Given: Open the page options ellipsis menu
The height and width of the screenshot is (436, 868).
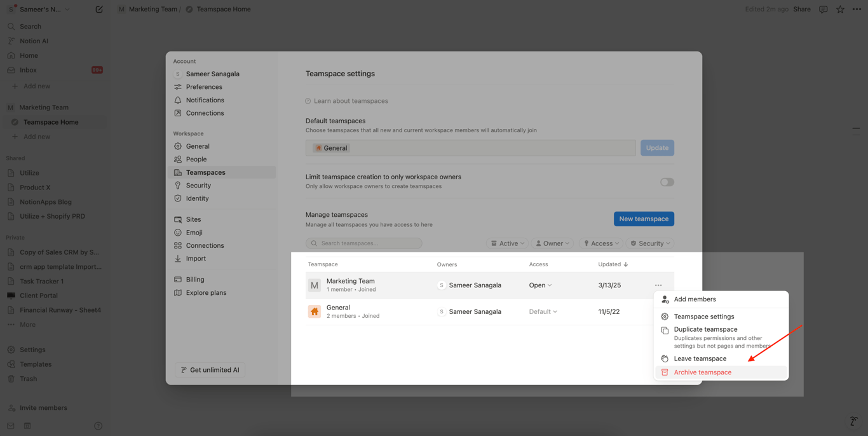Looking at the screenshot, I should [857, 10].
